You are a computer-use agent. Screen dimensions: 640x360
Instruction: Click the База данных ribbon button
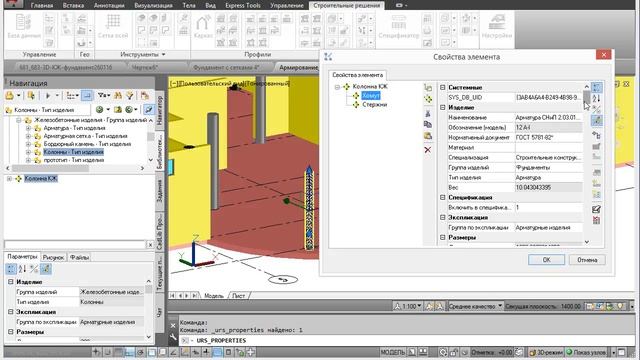pyautogui.click(x=24, y=26)
